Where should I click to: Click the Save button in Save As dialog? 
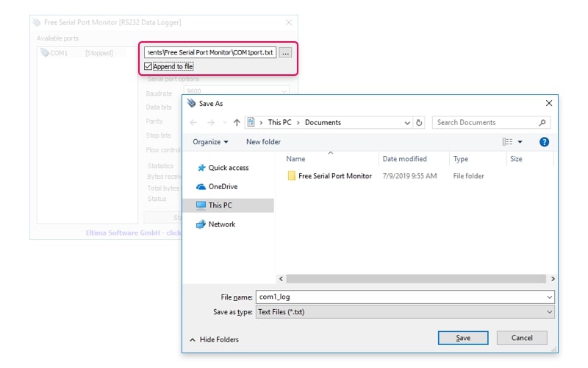tap(463, 338)
